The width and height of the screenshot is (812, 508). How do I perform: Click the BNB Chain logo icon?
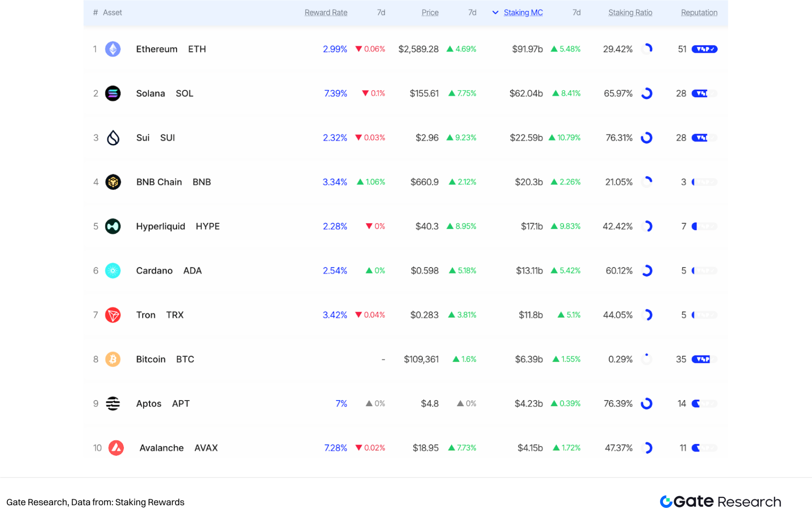pyautogui.click(x=113, y=182)
